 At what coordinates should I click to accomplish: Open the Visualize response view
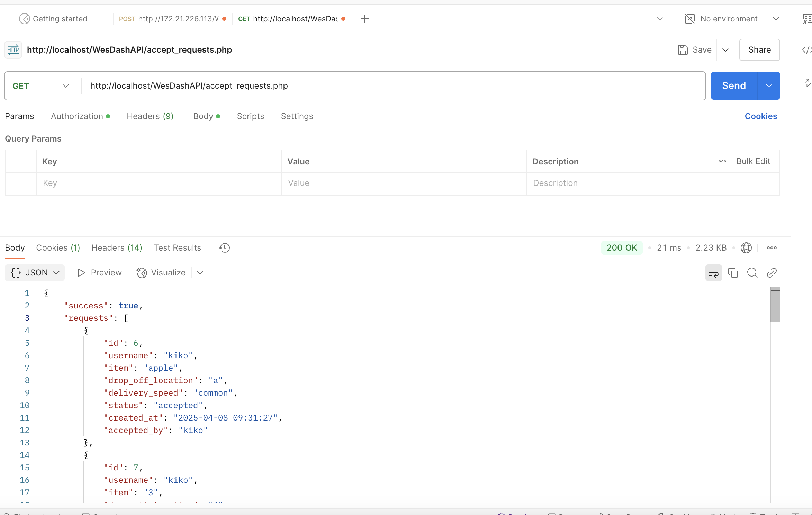(161, 273)
